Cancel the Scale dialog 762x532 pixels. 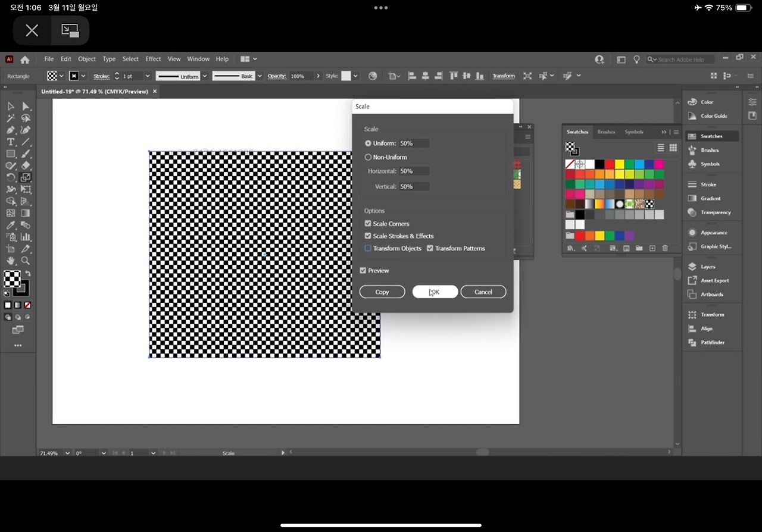(x=483, y=292)
